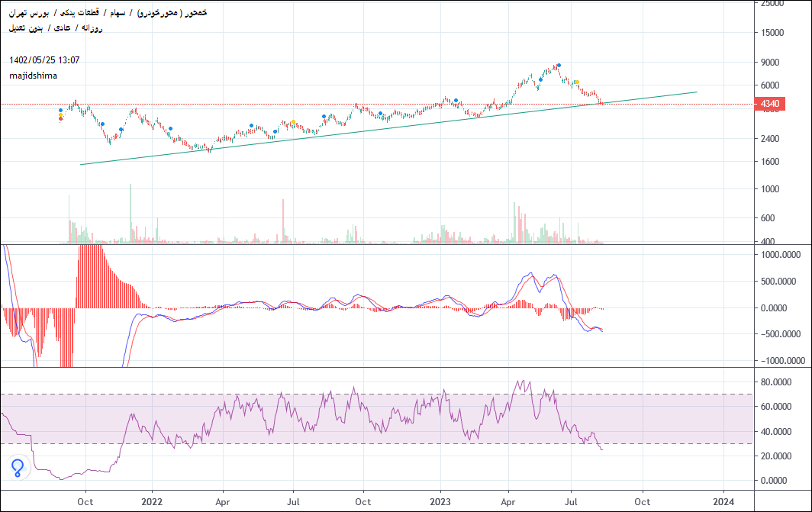
Task: Click the 6000 price axis label
Action: (770, 85)
